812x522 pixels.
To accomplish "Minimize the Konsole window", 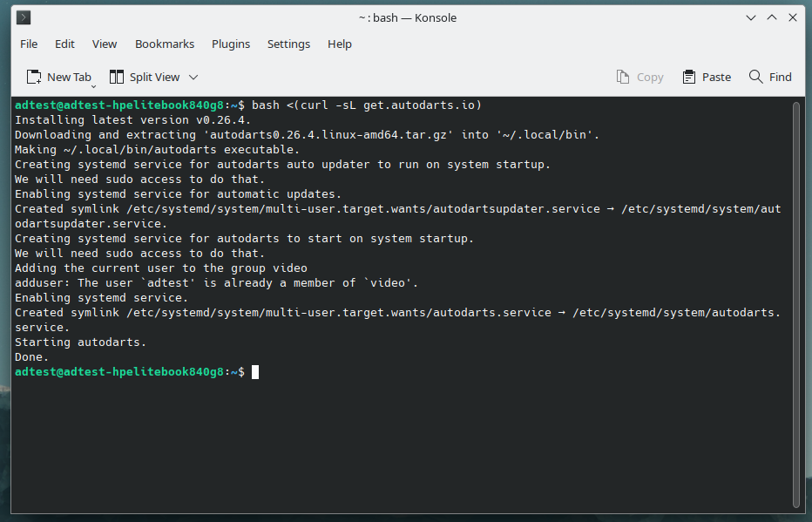I will pyautogui.click(x=751, y=17).
